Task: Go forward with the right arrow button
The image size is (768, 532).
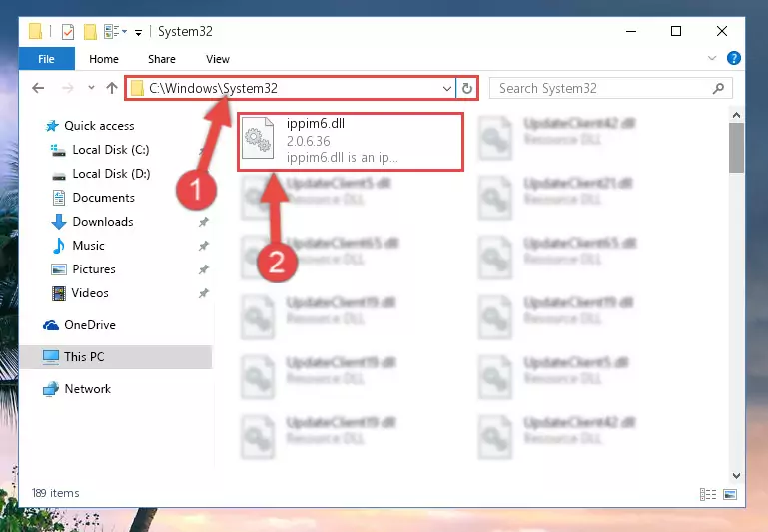Action: 68,88
